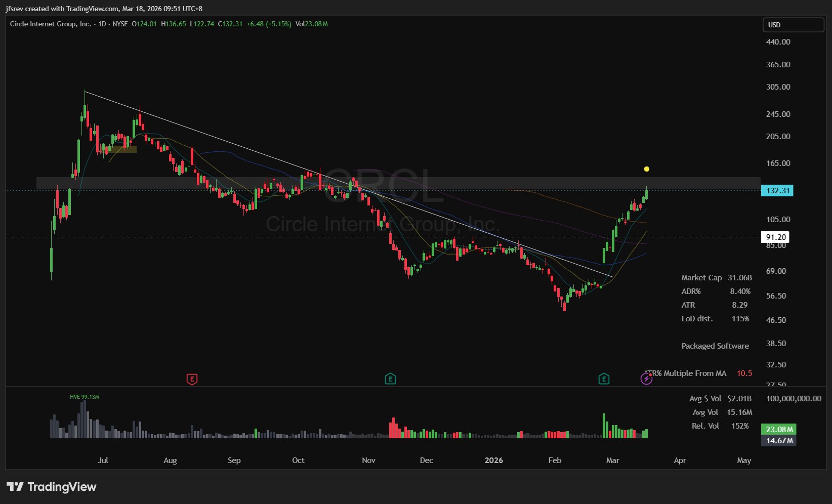Click the 105.00 price axis label
Viewport: 832px width, 504px height.
[778, 220]
